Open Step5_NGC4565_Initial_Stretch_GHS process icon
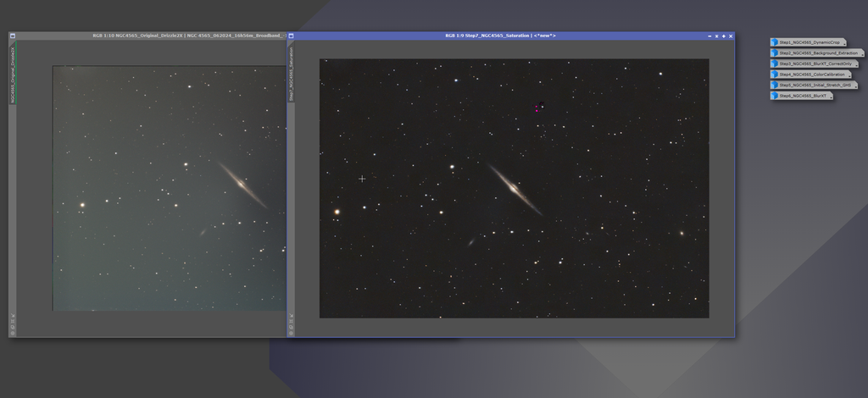868x398 pixels. coord(814,85)
